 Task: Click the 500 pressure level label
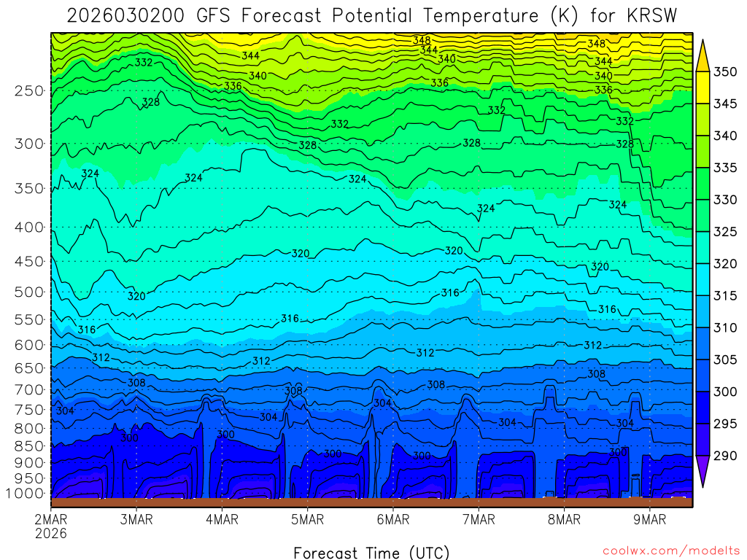pyautogui.click(x=29, y=292)
